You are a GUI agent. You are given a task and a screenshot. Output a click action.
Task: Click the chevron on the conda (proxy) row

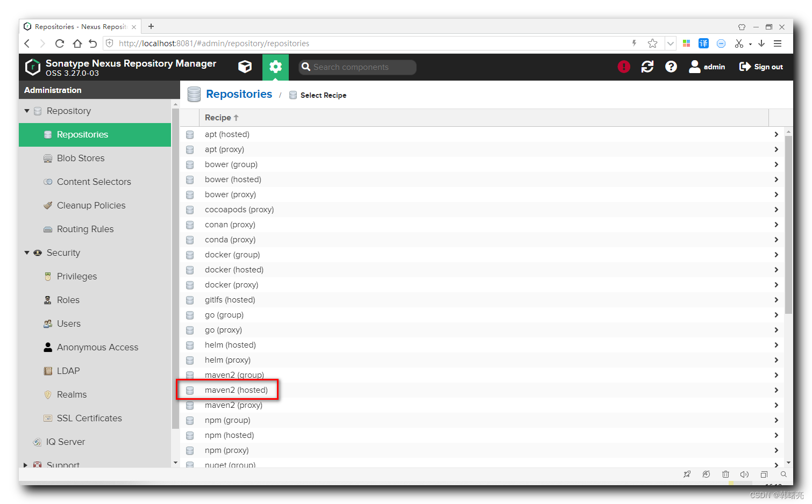pyautogui.click(x=776, y=240)
